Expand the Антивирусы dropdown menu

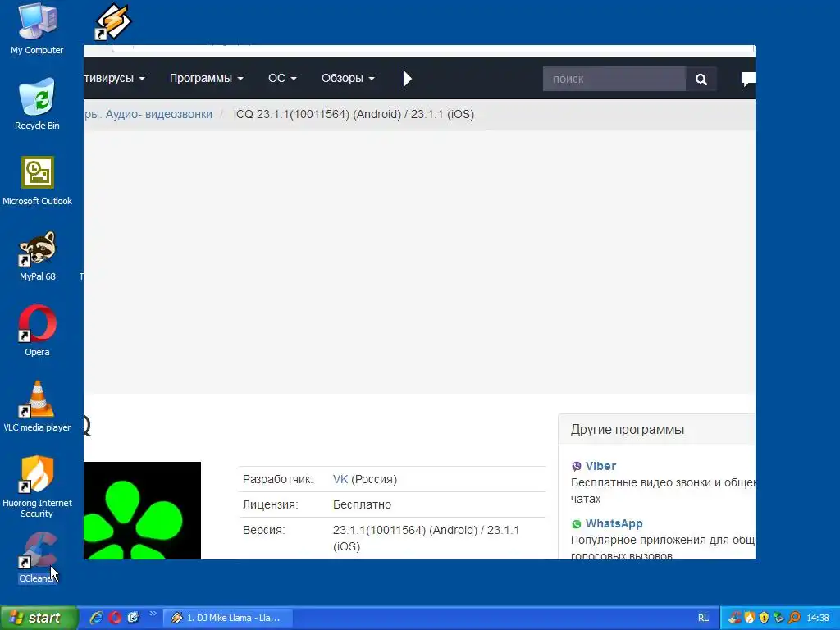[115, 78]
